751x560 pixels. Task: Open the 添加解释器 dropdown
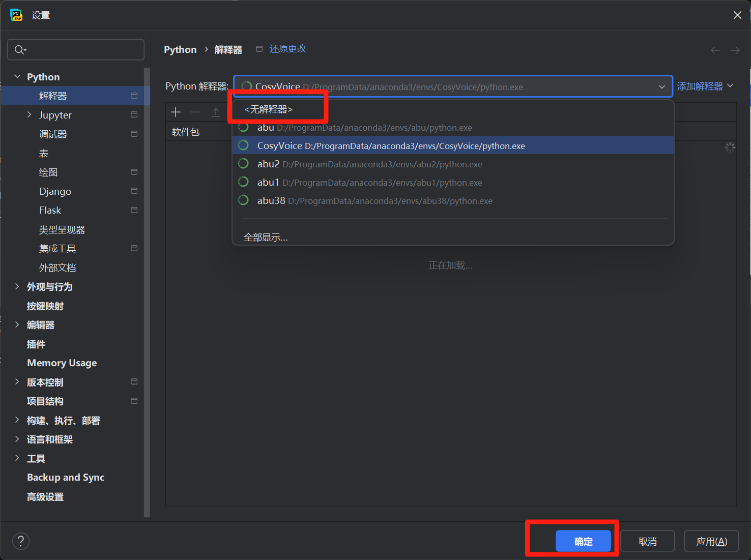(x=705, y=86)
